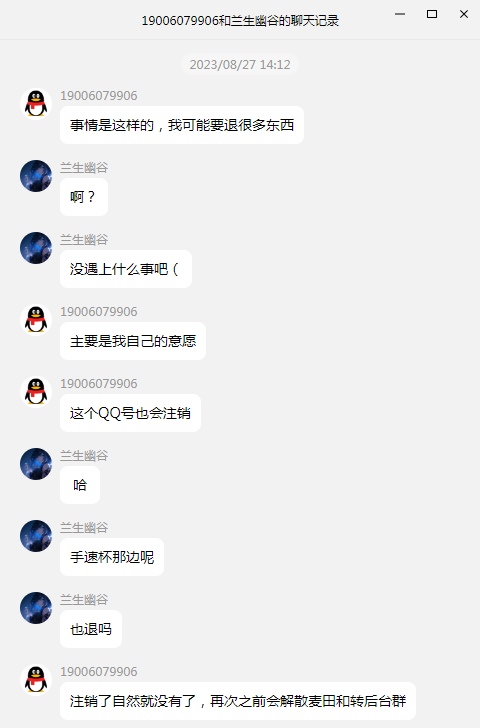Image resolution: width=480 pixels, height=728 pixels.
Task: Select message bubble 没遇上什么事吧（
Action: point(126,269)
